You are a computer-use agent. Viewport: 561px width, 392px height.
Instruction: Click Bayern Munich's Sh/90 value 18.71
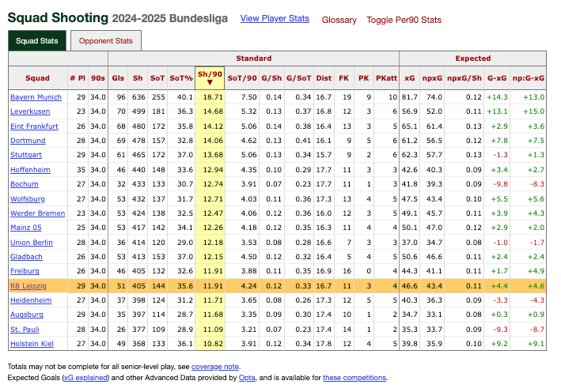[x=213, y=97]
